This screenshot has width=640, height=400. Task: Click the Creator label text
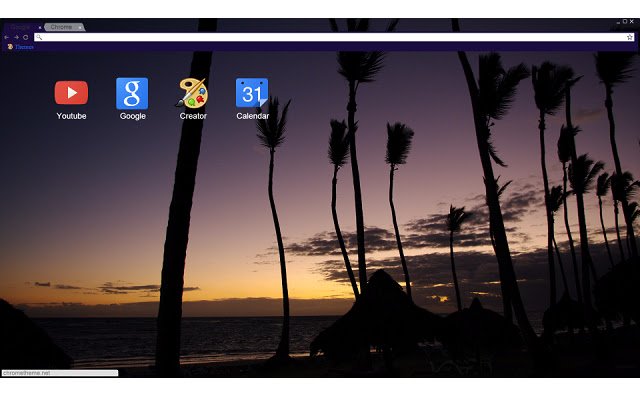(193, 116)
